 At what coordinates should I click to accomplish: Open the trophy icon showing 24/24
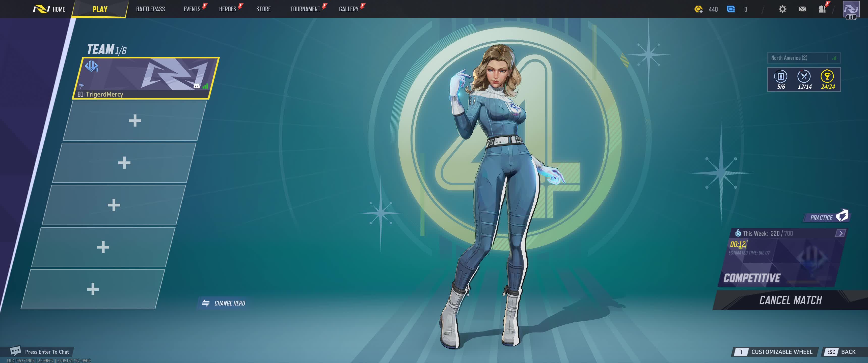coord(827,76)
